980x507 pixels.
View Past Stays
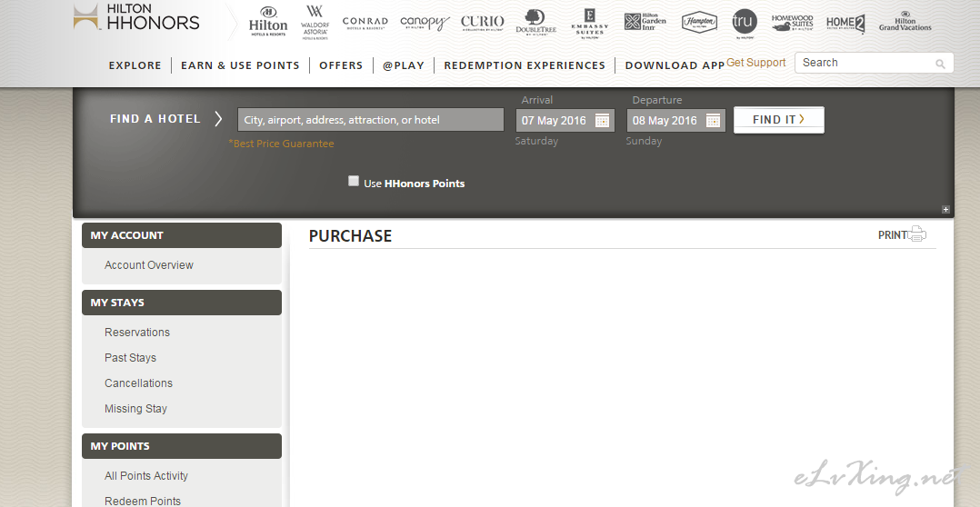(x=130, y=358)
